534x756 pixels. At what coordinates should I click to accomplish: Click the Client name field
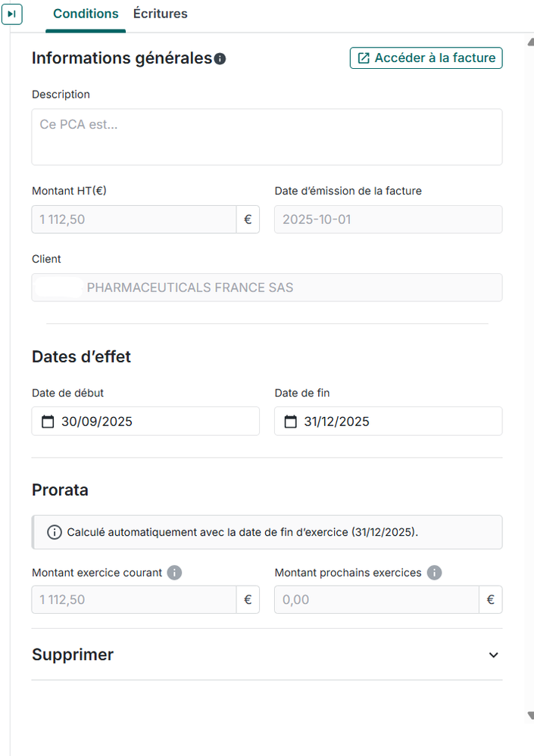coord(267,288)
